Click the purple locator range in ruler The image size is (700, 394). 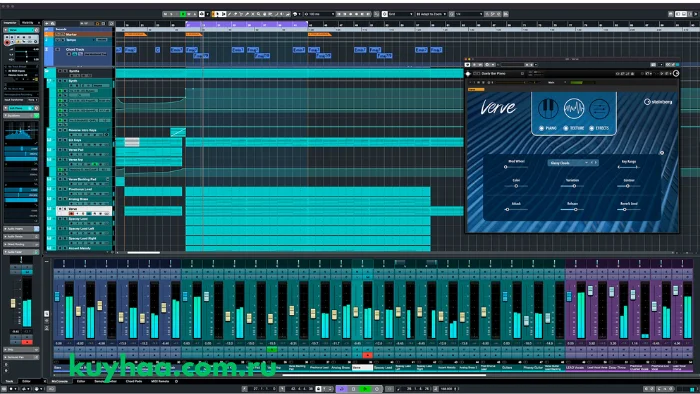point(247,25)
